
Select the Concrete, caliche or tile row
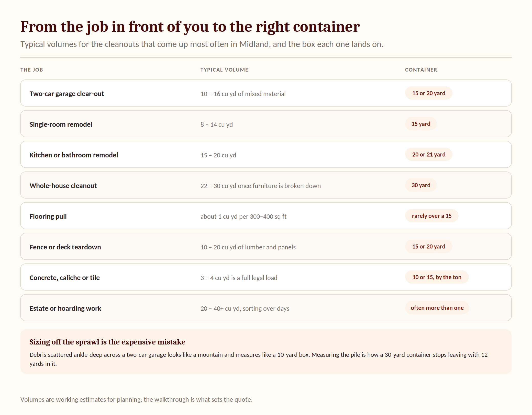[x=266, y=277]
